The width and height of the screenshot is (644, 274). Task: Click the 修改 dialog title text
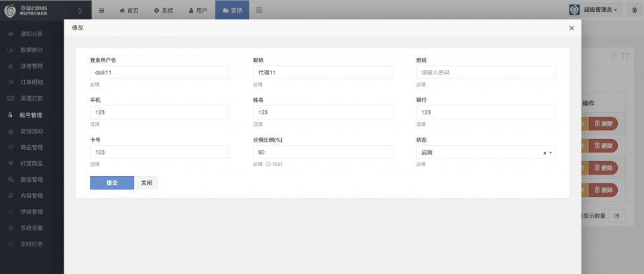point(78,28)
